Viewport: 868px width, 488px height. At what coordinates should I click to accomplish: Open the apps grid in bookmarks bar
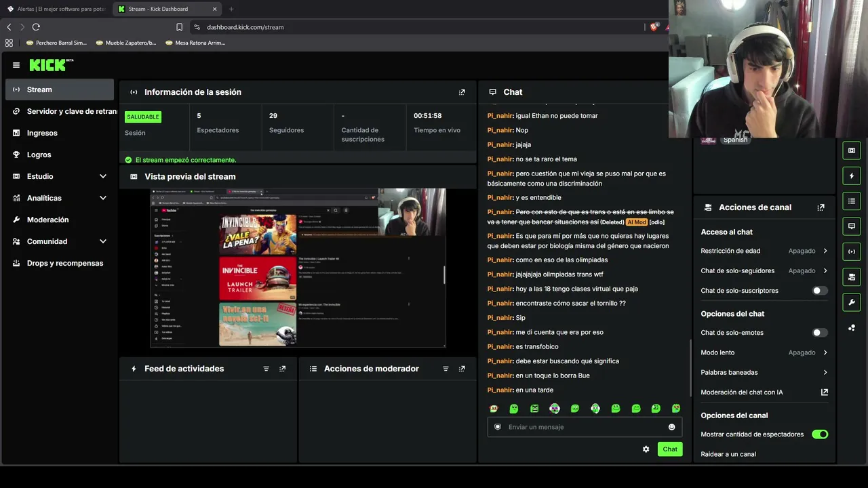9,43
